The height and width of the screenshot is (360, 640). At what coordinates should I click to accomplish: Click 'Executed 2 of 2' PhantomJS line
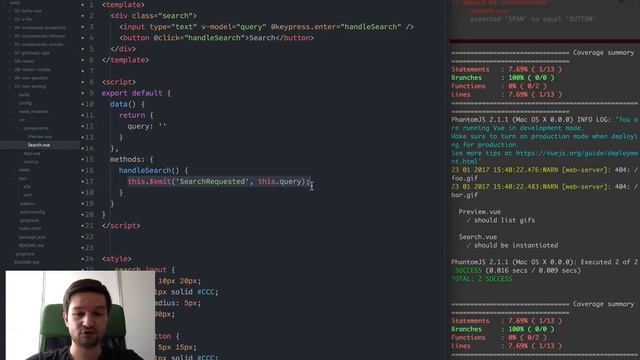(x=544, y=262)
